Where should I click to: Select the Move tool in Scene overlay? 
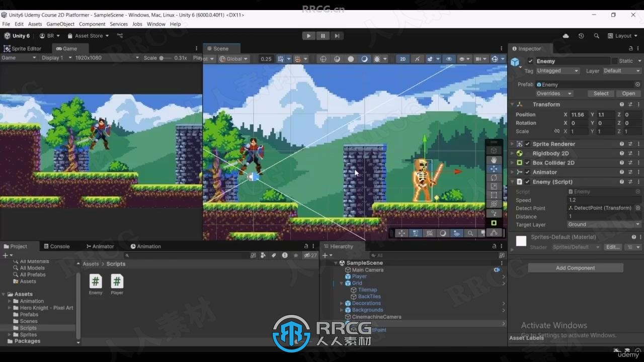494,169
